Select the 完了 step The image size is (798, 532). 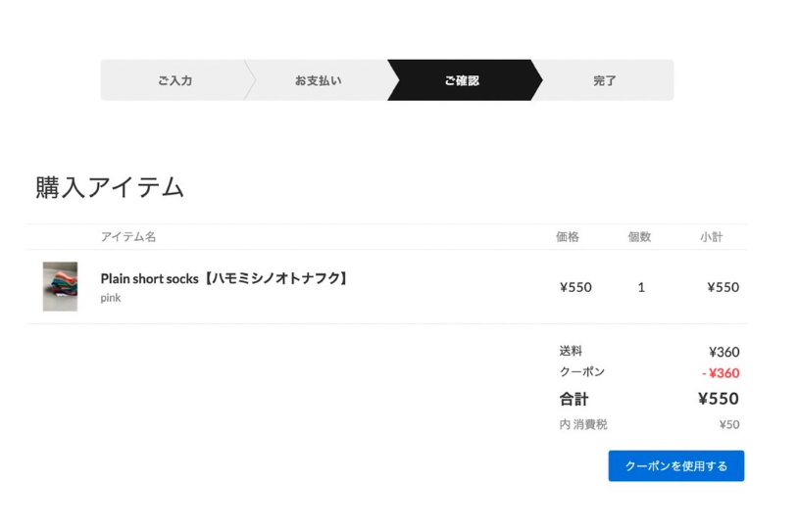click(604, 80)
